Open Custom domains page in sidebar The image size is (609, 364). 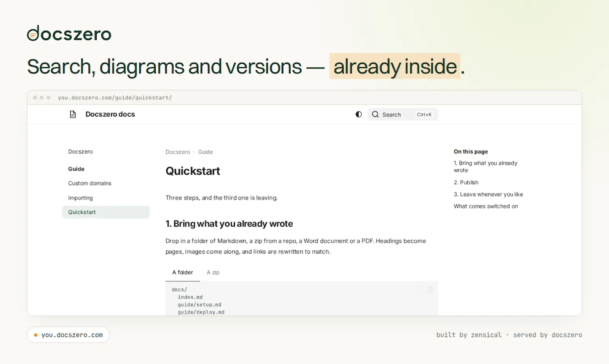pos(90,183)
